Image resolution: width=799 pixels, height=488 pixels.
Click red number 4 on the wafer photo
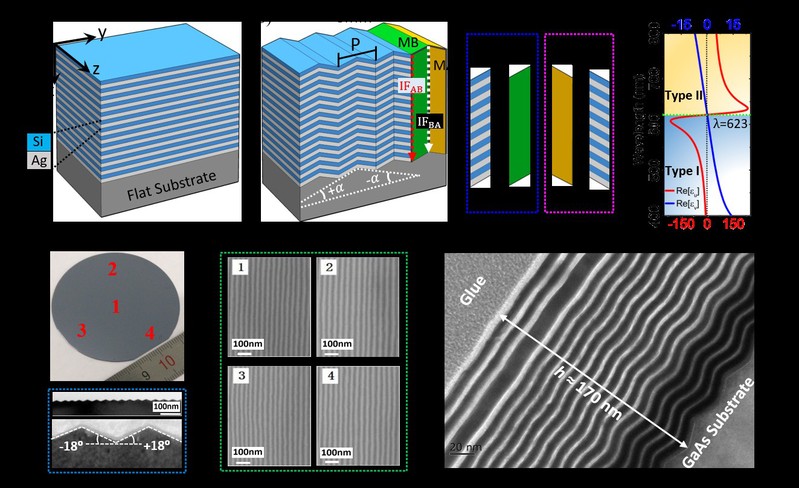point(148,332)
